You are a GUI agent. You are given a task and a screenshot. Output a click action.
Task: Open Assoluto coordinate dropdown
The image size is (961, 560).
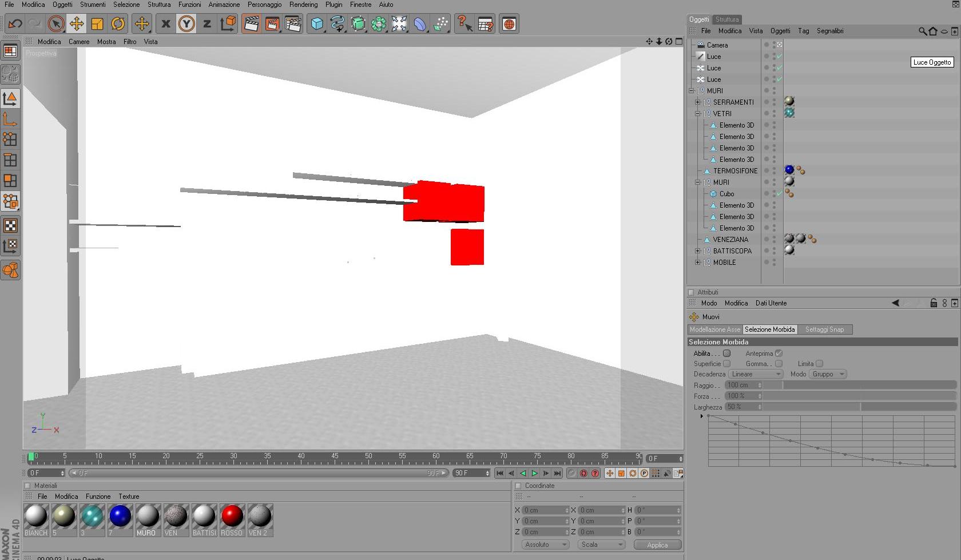coord(545,545)
